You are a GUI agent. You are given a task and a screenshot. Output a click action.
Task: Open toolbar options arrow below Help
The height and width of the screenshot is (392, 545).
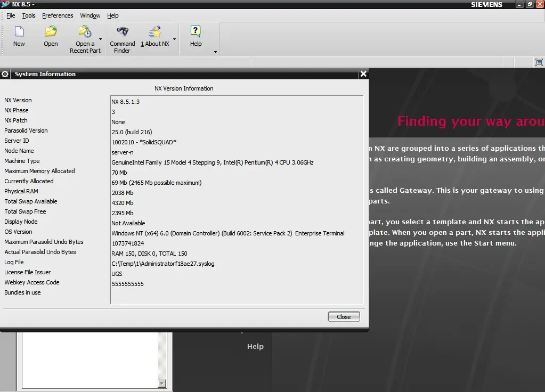click(x=216, y=52)
